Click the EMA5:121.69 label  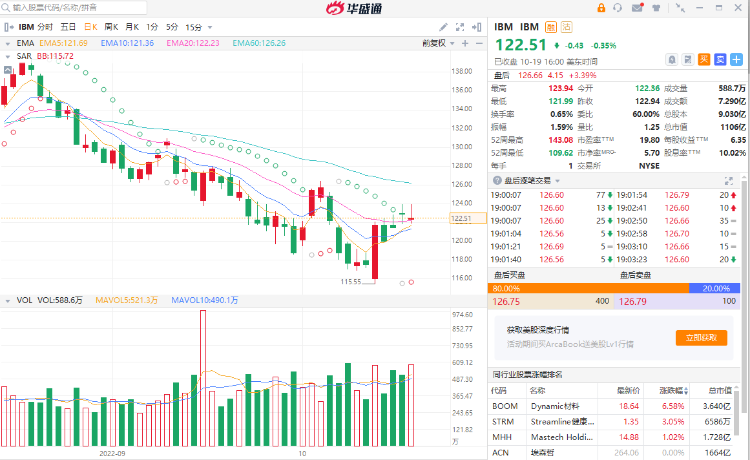[63, 43]
